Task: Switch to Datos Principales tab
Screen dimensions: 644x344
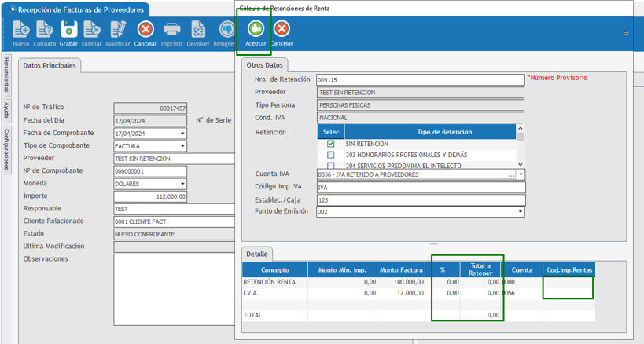Action: (x=50, y=66)
